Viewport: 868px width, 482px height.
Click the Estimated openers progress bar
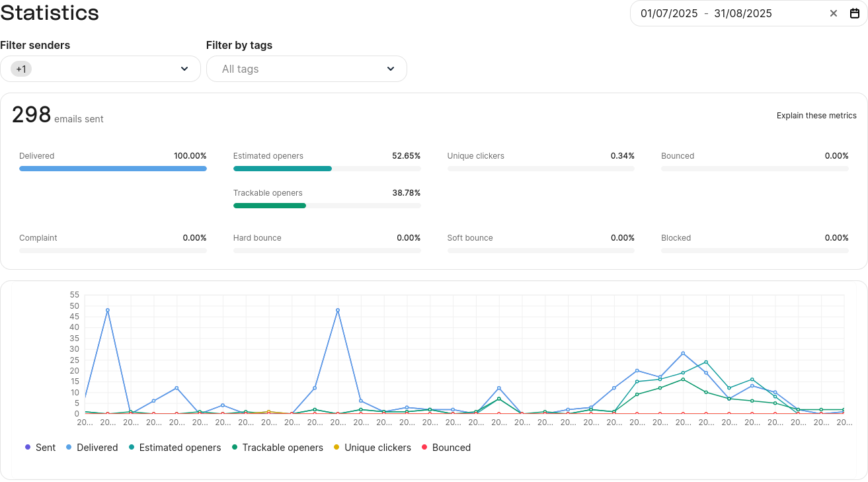coord(327,169)
